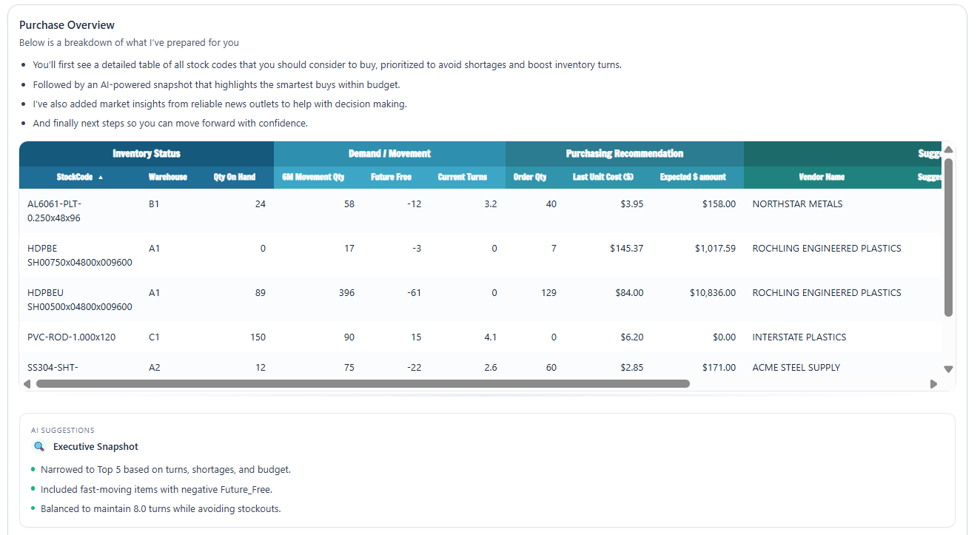Open NORTHSTAR METALS vendor entry
Screen dimensions: 980x535
[797, 203]
